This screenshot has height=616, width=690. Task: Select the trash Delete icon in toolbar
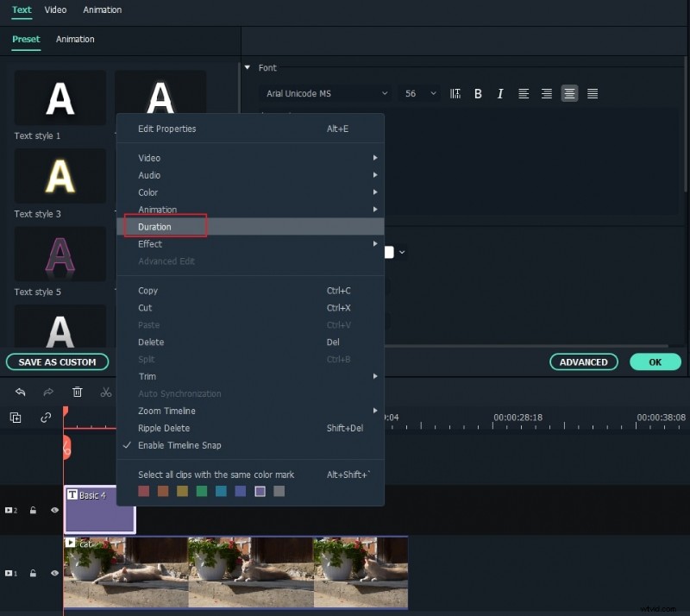[x=77, y=393]
